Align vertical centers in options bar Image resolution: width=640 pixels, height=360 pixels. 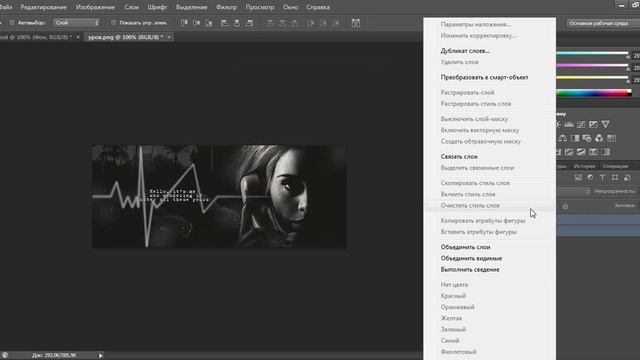pyautogui.click(x=196, y=23)
